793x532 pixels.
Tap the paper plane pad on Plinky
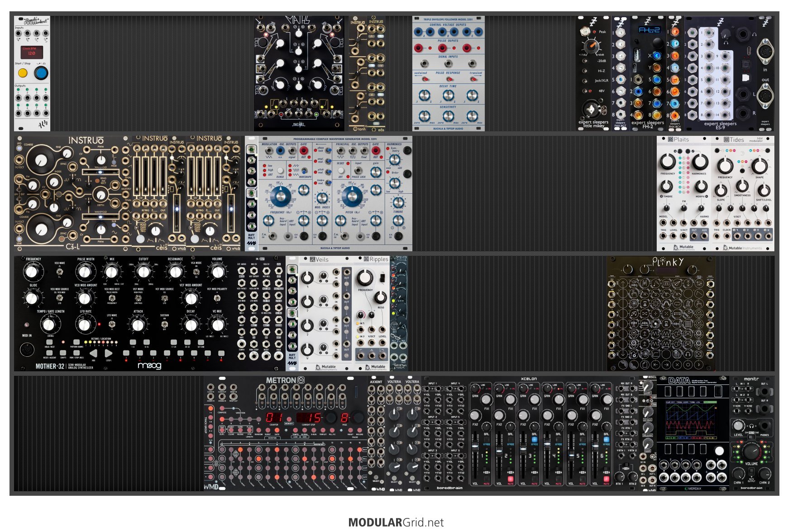coord(677,284)
